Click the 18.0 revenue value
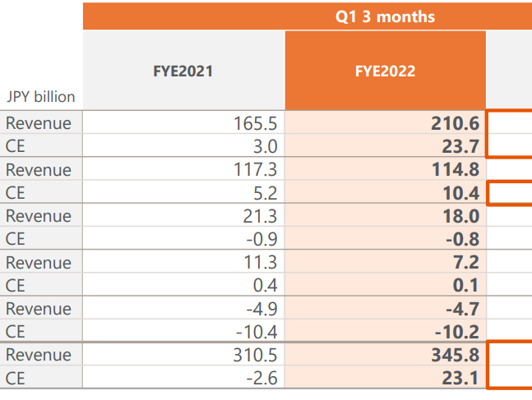 462,216
